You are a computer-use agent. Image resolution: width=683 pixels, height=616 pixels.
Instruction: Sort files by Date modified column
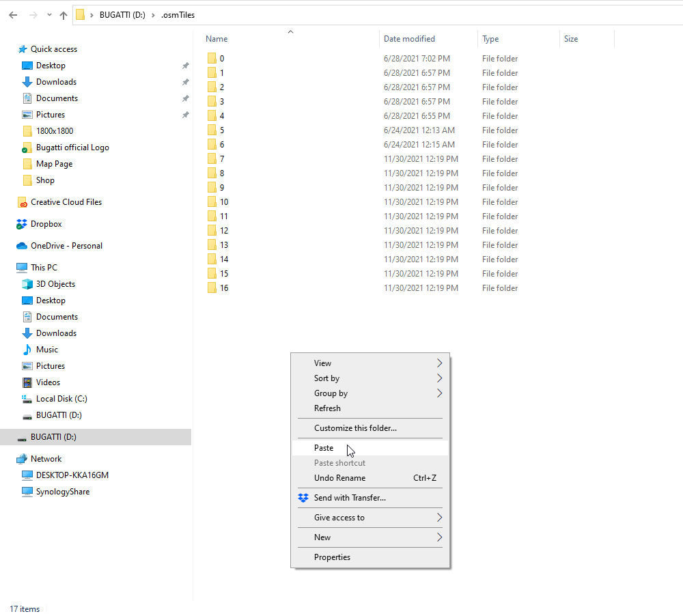(x=409, y=39)
